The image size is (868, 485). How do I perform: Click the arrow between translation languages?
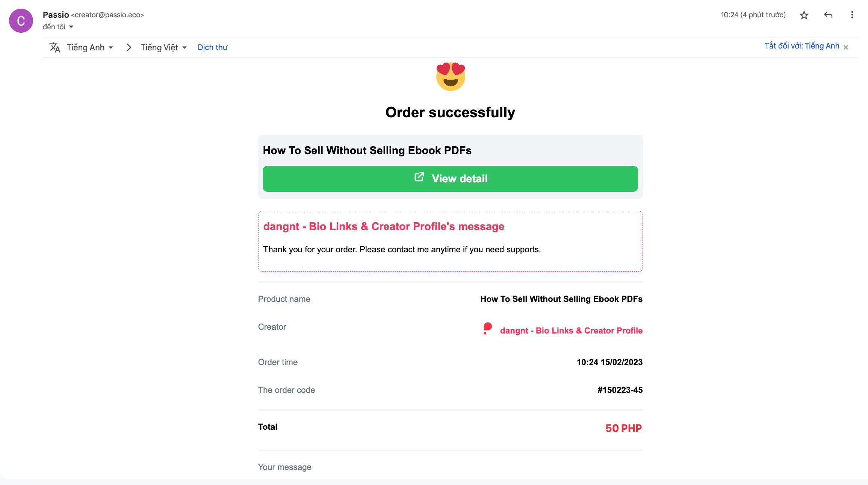(x=129, y=47)
